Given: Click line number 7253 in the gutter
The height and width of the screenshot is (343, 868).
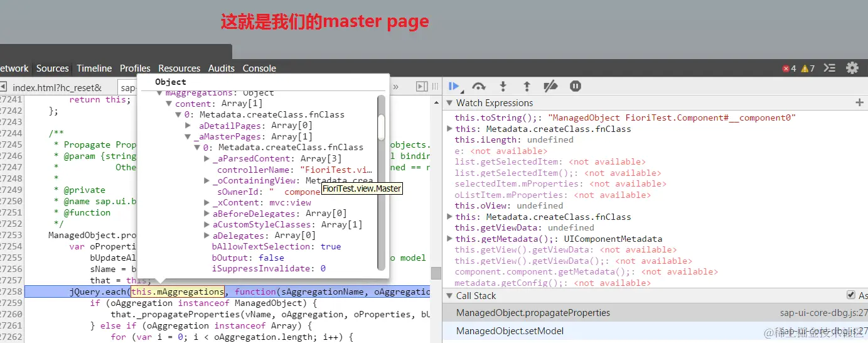Looking at the screenshot, I should click(11, 235).
